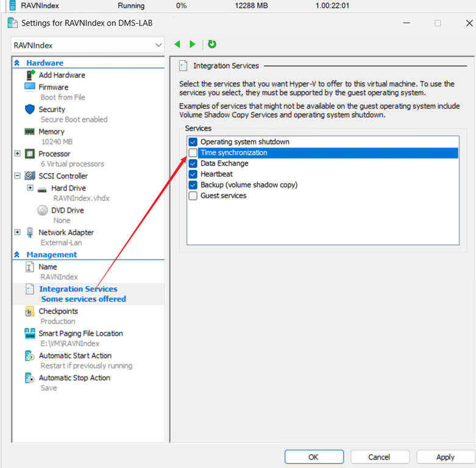The width and height of the screenshot is (476, 468).
Task: Click the Hardware section header
Action: pos(45,63)
